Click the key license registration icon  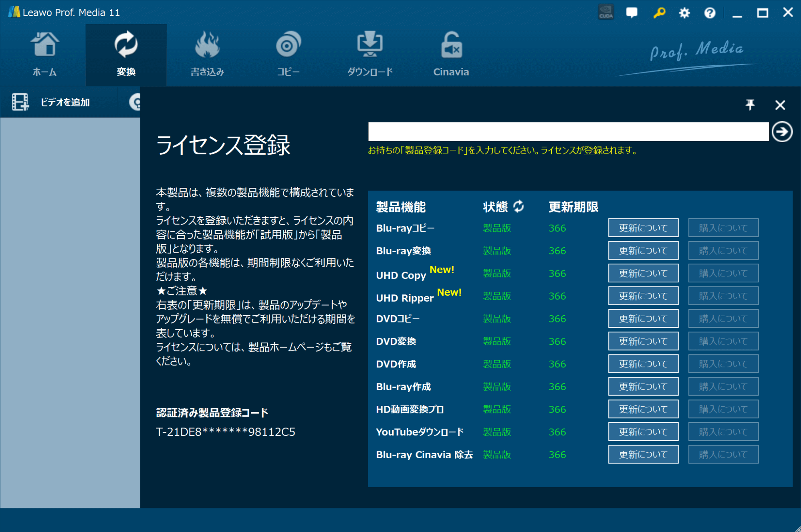point(659,12)
